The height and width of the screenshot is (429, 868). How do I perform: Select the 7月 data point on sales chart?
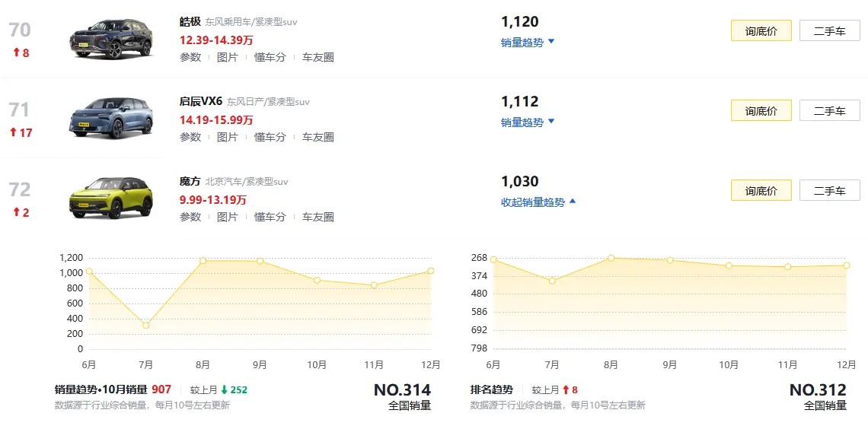pos(145,326)
